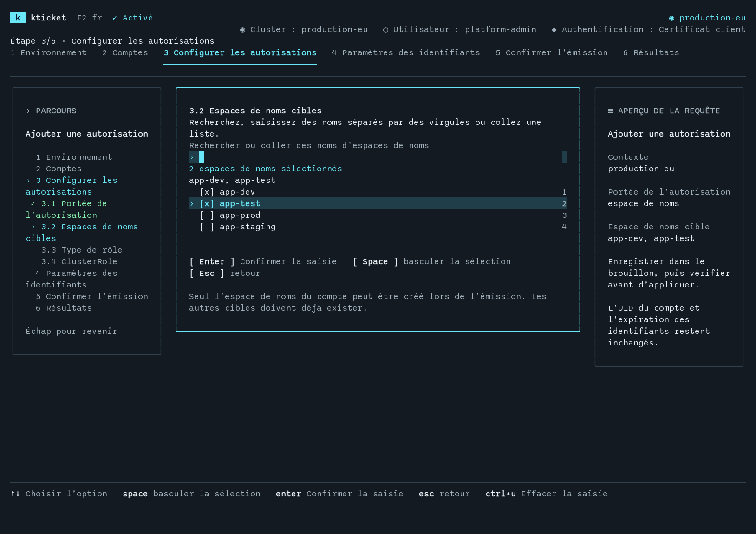Expand step 3 Configurer les autorisations chevron

[x=28, y=180]
